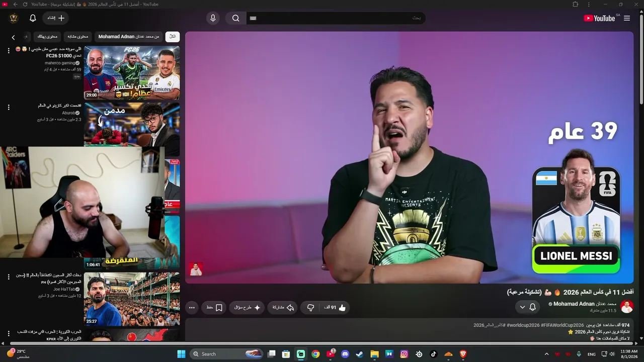Switch input language via ENG indicator
The height and width of the screenshot is (362, 644).
coord(592,354)
